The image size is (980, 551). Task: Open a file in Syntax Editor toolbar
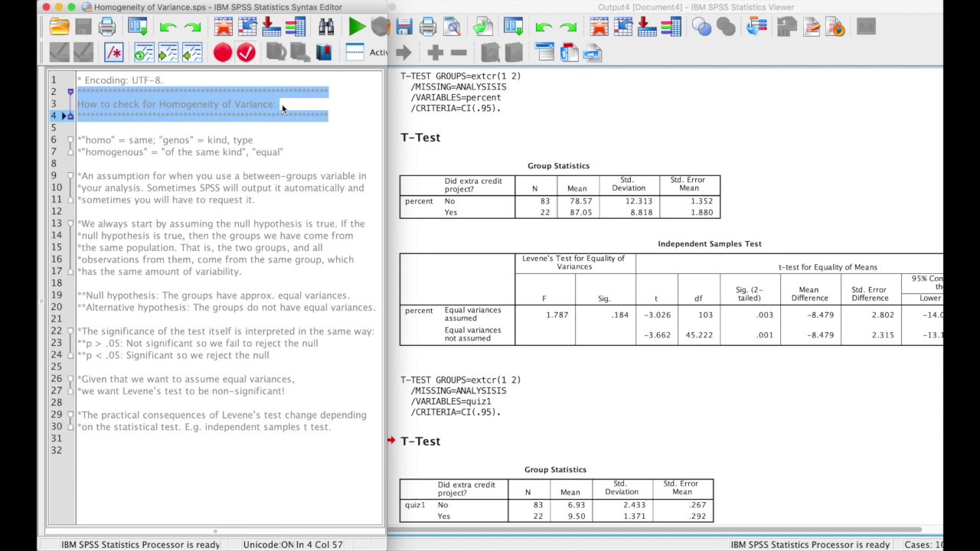tap(59, 28)
